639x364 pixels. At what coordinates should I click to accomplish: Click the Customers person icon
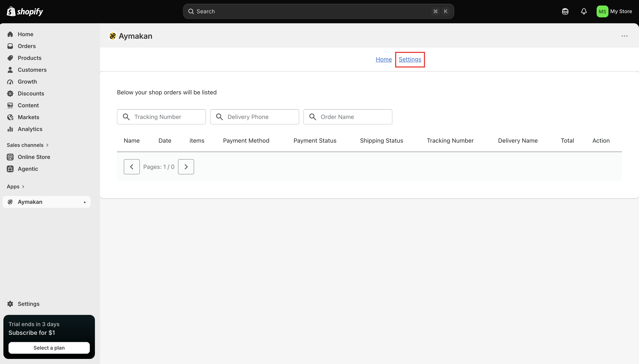[10, 70]
